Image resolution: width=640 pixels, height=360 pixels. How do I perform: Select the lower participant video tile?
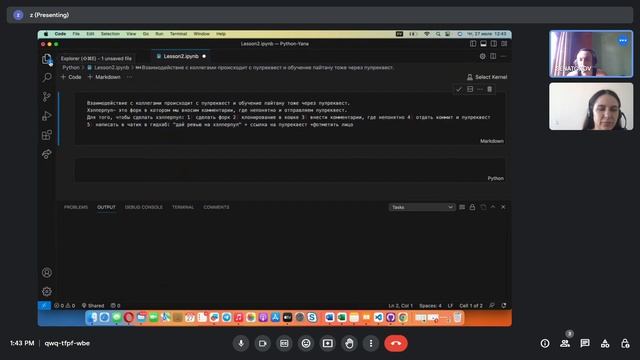click(x=591, y=107)
